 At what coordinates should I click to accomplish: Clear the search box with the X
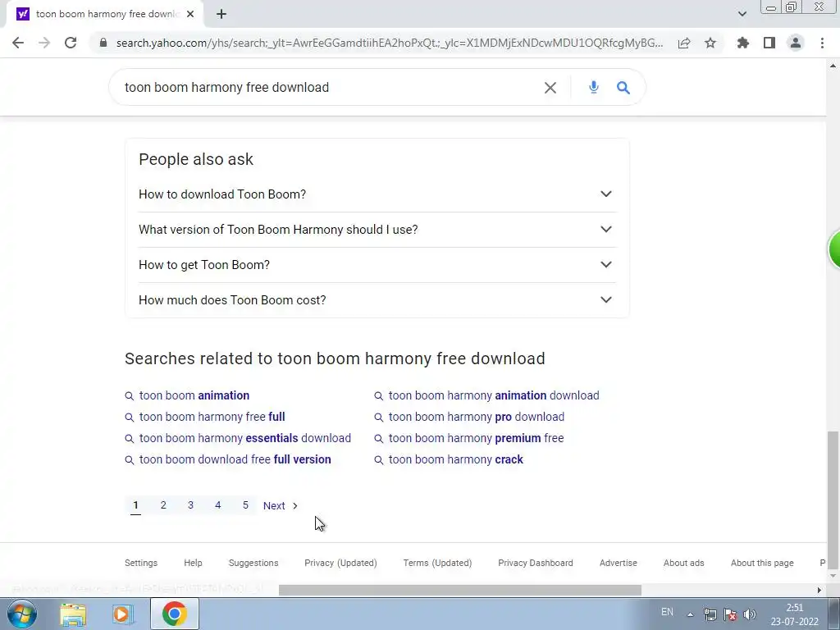pos(550,87)
